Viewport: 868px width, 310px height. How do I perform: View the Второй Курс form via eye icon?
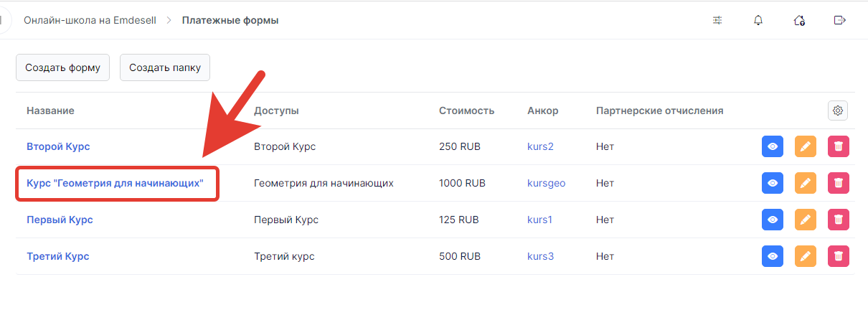[773, 146]
